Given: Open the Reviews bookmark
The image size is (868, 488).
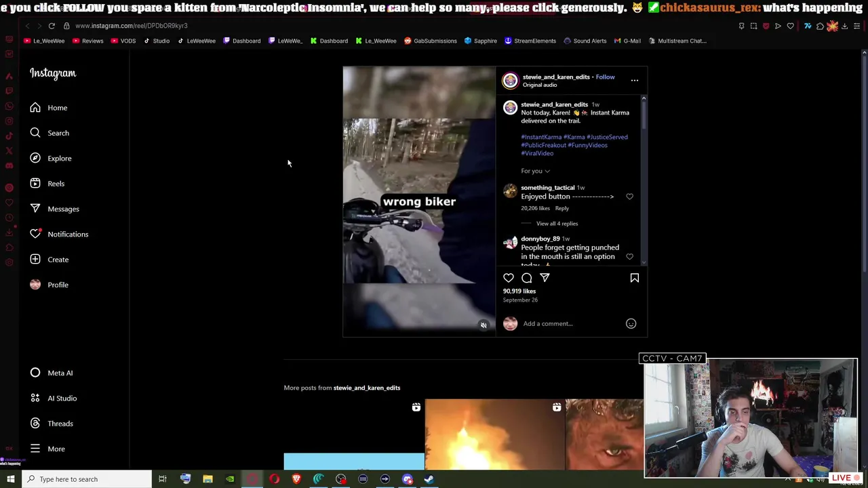Looking at the screenshot, I should 87,41.
